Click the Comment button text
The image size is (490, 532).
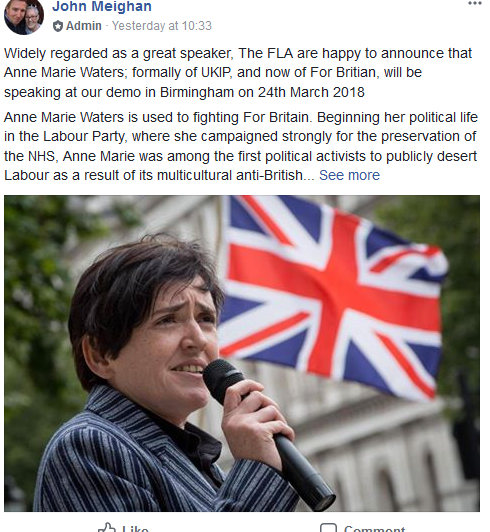coord(374,529)
